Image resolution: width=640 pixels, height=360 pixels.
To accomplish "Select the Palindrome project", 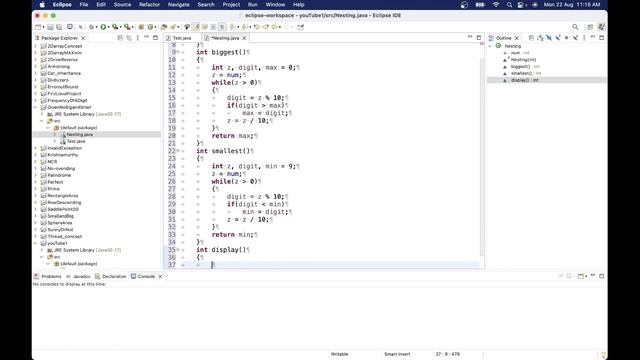I will 59,175.
